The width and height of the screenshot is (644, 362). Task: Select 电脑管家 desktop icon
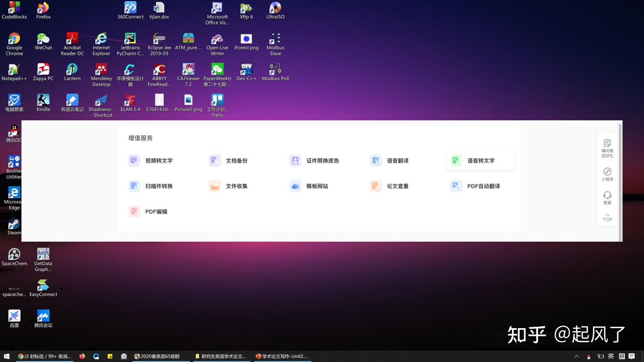click(14, 103)
